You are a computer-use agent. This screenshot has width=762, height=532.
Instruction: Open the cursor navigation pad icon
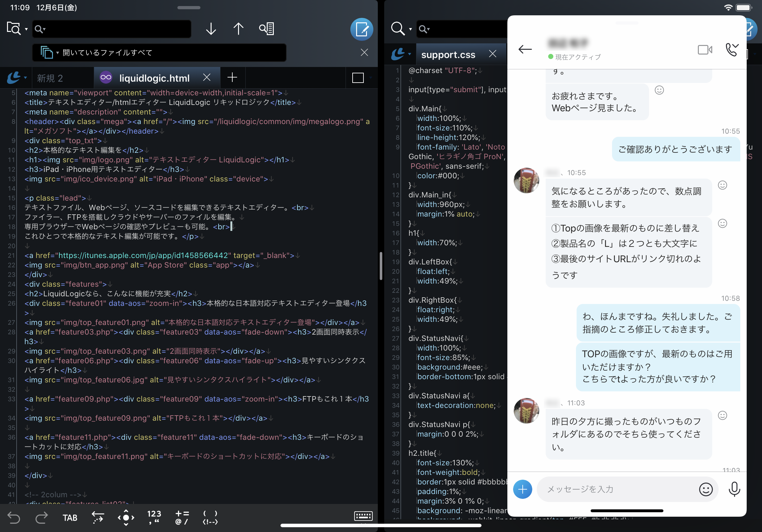[126, 517]
